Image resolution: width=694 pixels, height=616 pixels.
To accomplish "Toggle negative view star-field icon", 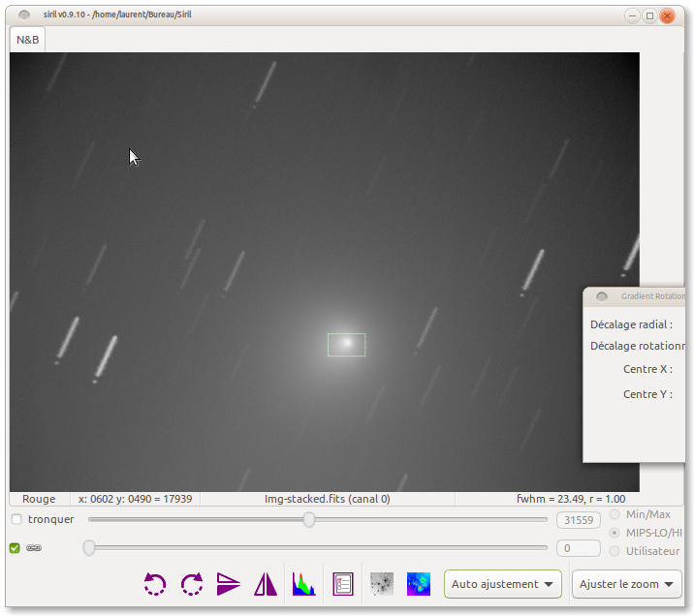I will 382,584.
